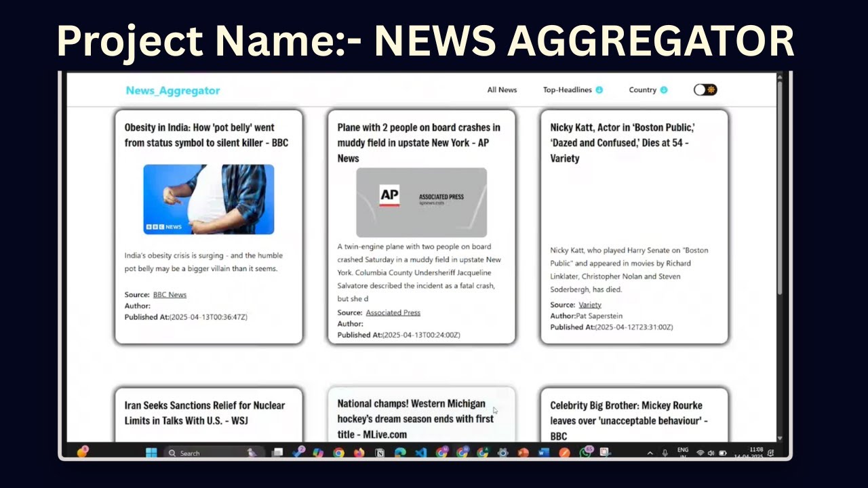Viewport: 868px width, 488px height.
Task: Open Microsoft Word from the taskbar
Action: tap(544, 452)
